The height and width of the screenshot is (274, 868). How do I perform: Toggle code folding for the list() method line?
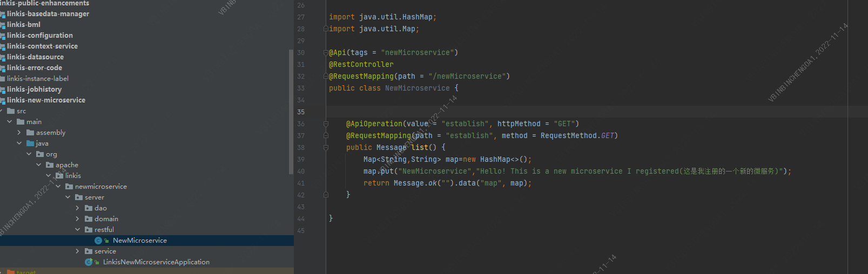click(x=326, y=147)
